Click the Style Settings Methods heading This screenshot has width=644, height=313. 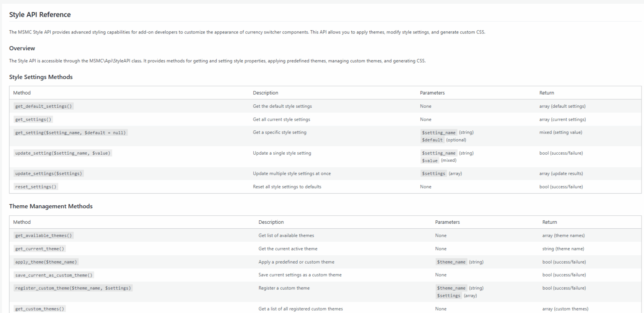click(41, 77)
